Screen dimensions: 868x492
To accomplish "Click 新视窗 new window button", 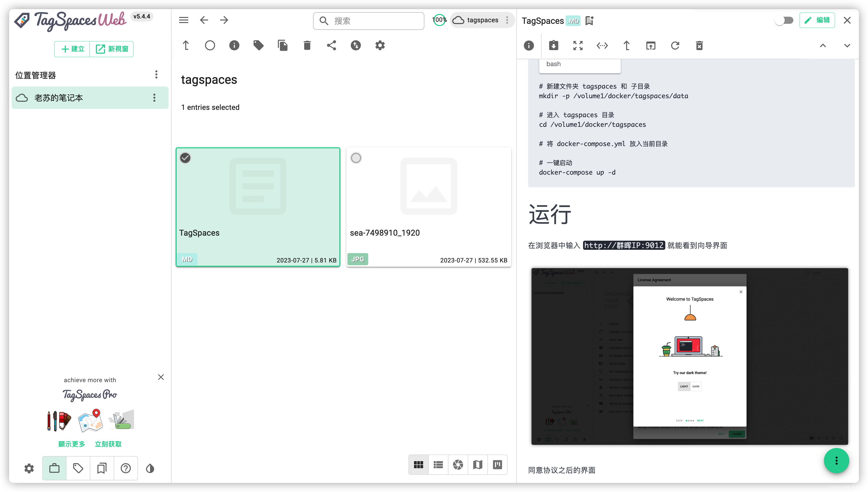I will click(x=113, y=49).
